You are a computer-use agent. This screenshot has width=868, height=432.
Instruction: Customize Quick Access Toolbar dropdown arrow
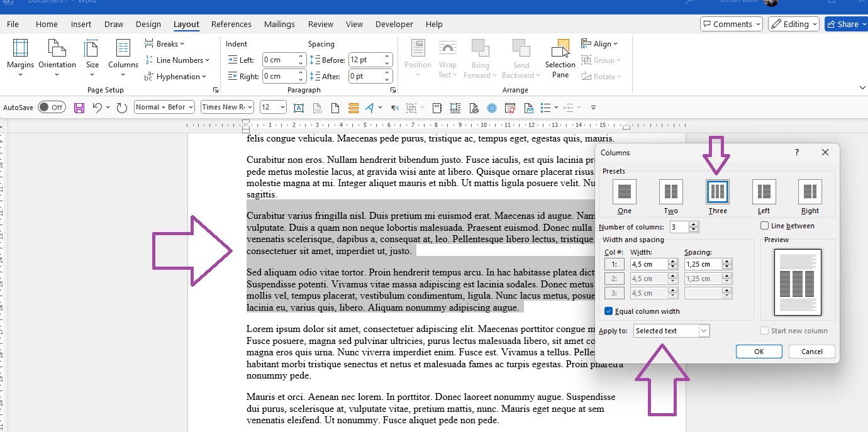click(x=593, y=108)
